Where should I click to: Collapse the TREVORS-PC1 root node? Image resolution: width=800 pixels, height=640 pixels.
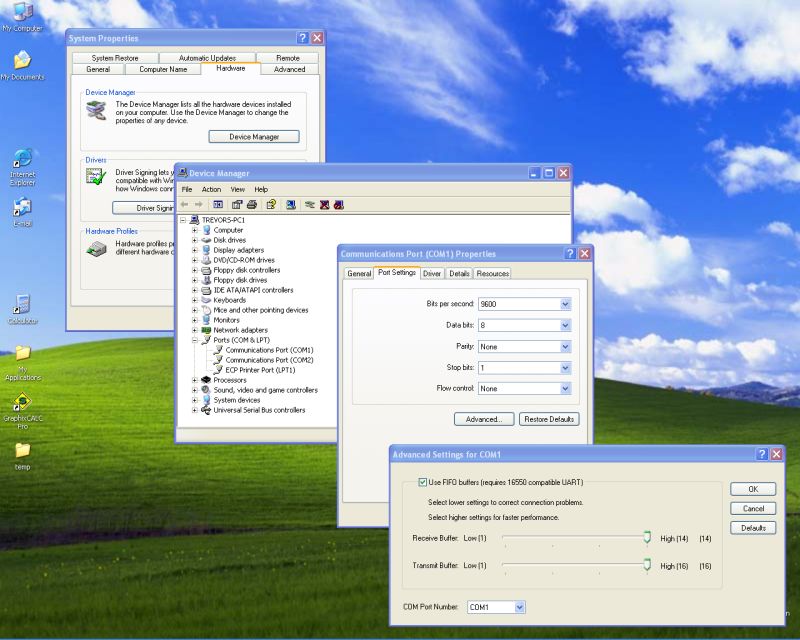pyautogui.click(x=183, y=220)
